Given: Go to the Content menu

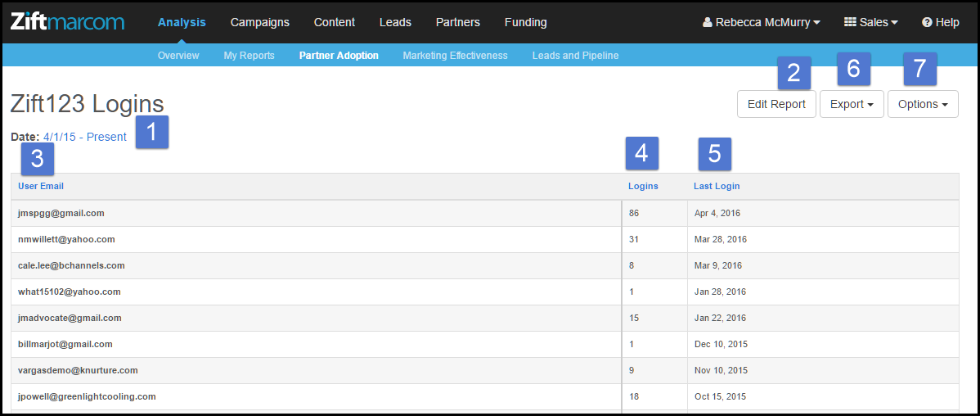Looking at the screenshot, I should point(335,23).
